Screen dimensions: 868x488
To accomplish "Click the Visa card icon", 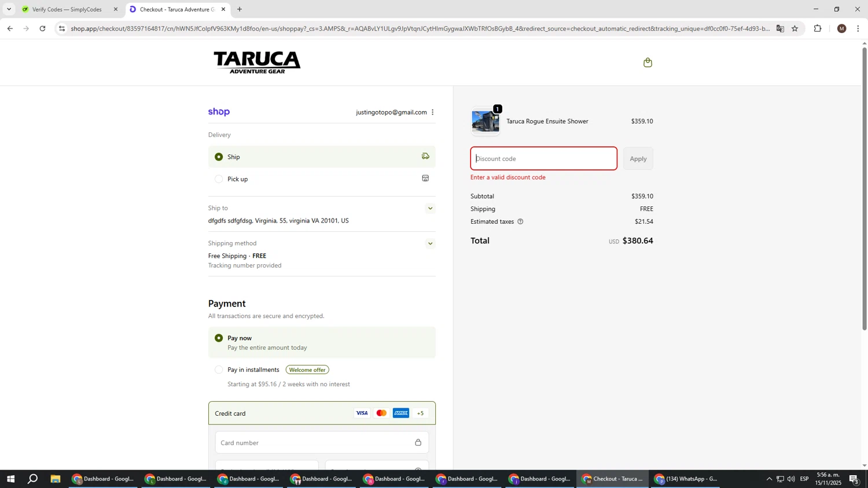I will [362, 413].
